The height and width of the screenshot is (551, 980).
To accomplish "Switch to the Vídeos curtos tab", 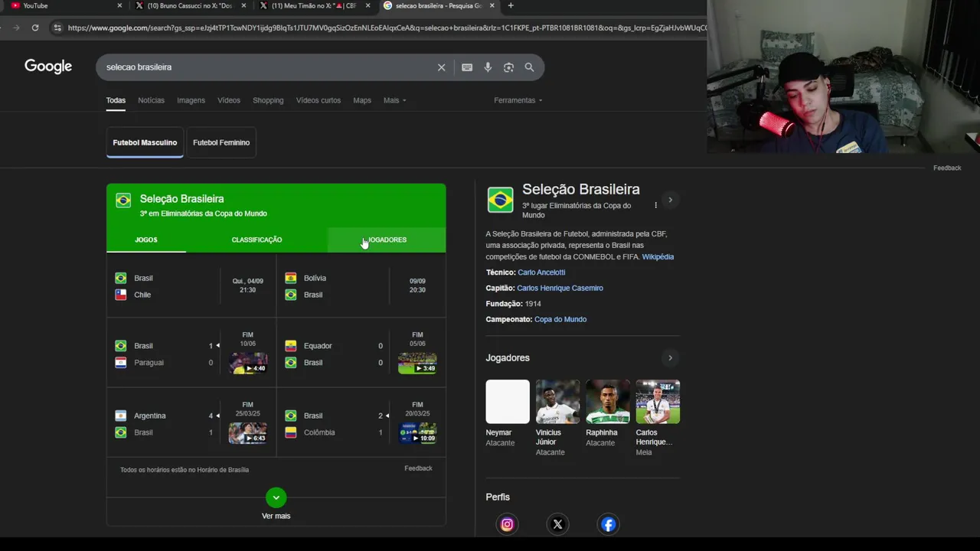I will (x=318, y=100).
